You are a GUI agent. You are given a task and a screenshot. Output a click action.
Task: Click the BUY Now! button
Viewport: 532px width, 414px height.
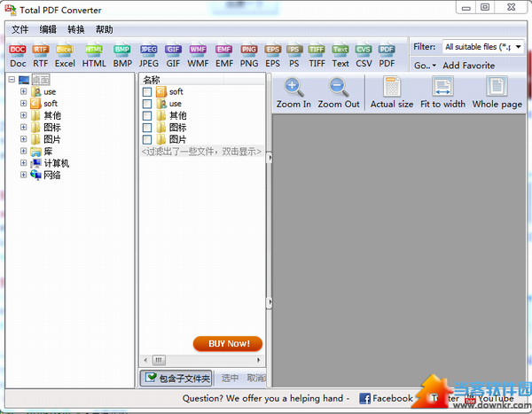point(228,343)
